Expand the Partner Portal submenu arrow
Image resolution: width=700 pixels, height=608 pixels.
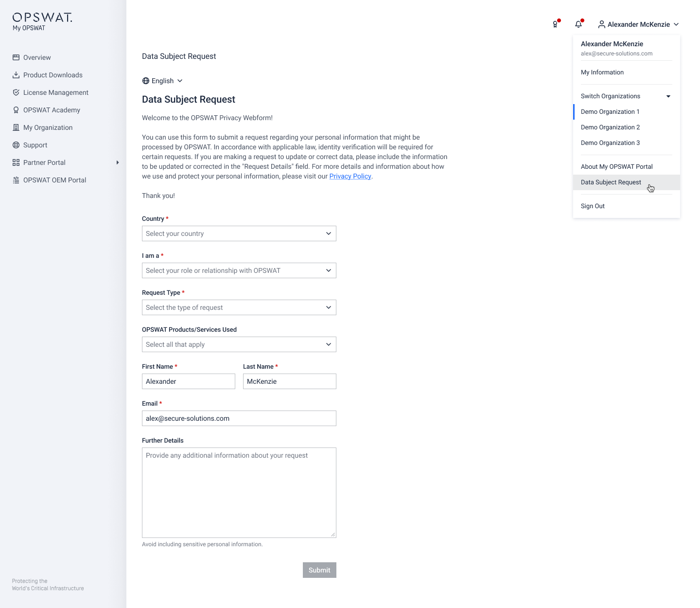pyautogui.click(x=118, y=162)
